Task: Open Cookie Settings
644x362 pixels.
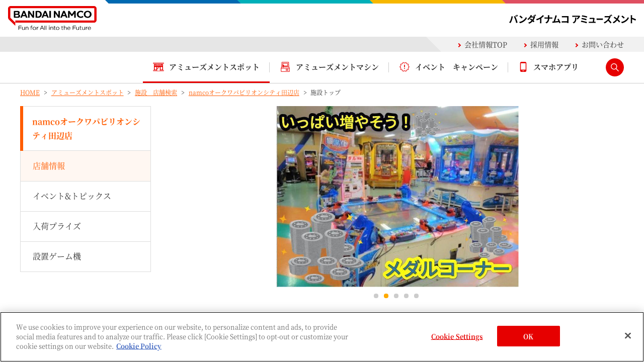Action: pyautogui.click(x=456, y=336)
